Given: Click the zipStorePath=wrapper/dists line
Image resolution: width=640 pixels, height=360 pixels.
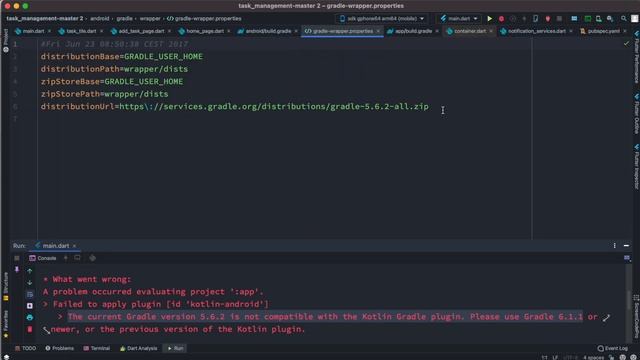Looking at the screenshot, I should click(x=104, y=94).
